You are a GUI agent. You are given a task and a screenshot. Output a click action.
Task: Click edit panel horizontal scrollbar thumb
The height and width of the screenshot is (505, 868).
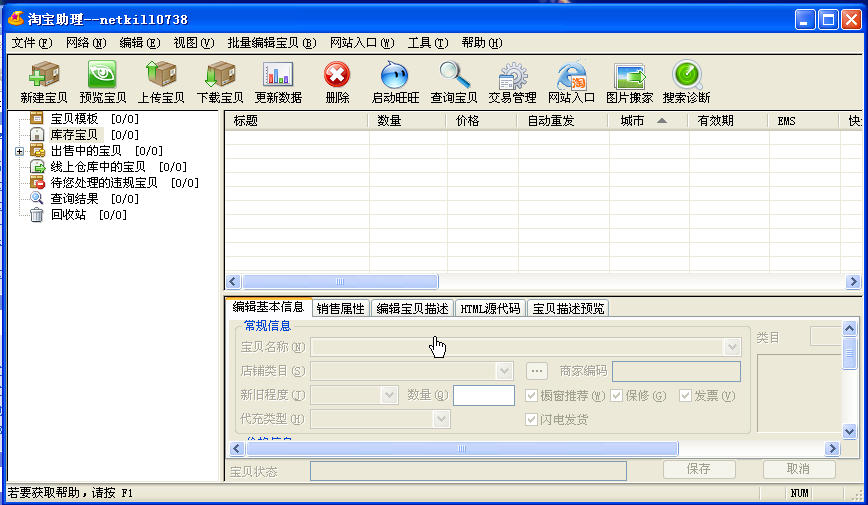[x=462, y=448]
